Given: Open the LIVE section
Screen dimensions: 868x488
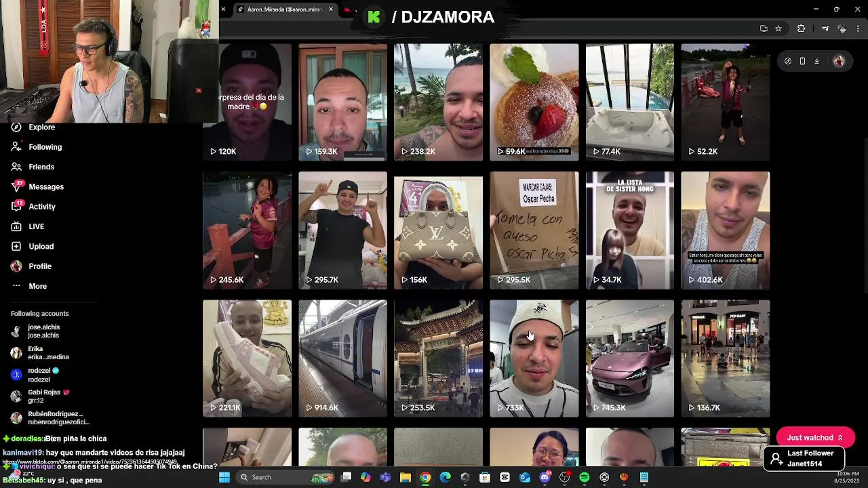Looking at the screenshot, I should click(x=27, y=226).
